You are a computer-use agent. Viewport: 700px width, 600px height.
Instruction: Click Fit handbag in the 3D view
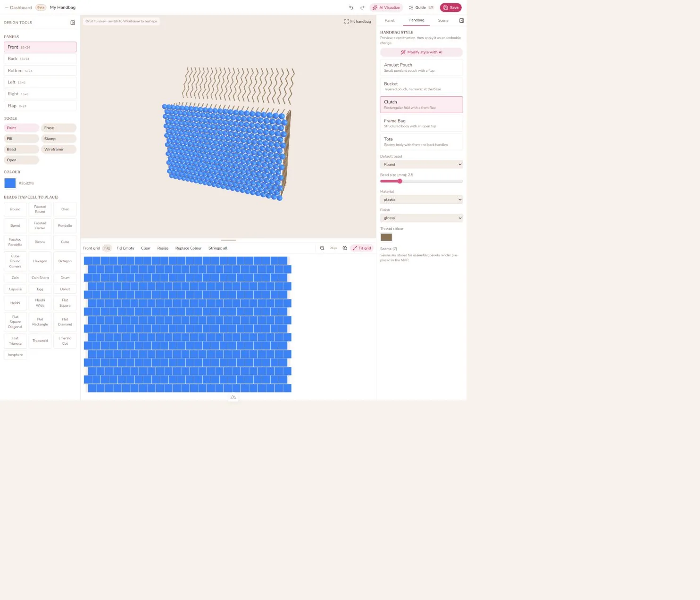click(358, 21)
